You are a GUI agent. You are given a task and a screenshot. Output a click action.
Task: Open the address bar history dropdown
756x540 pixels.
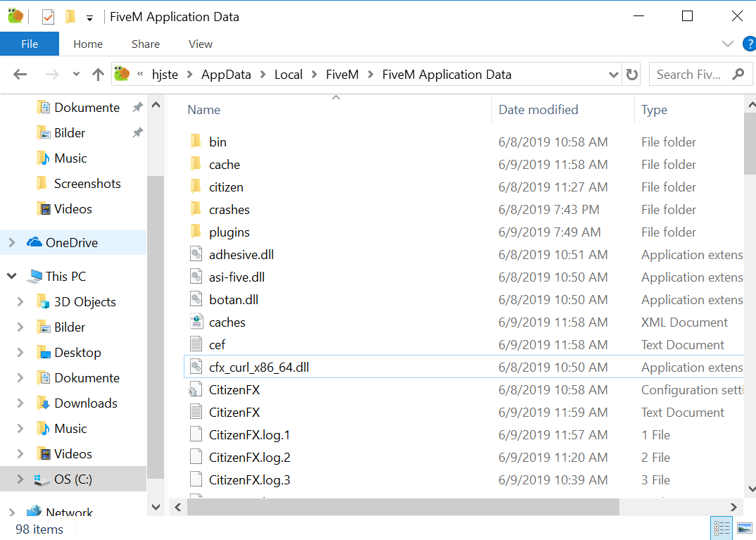pos(613,75)
